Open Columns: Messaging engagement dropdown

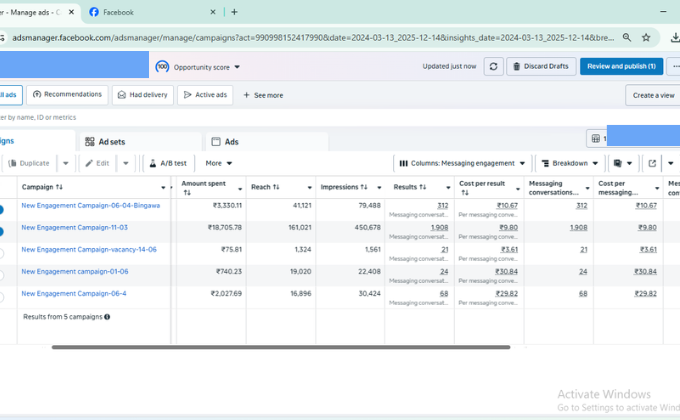[x=462, y=163]
